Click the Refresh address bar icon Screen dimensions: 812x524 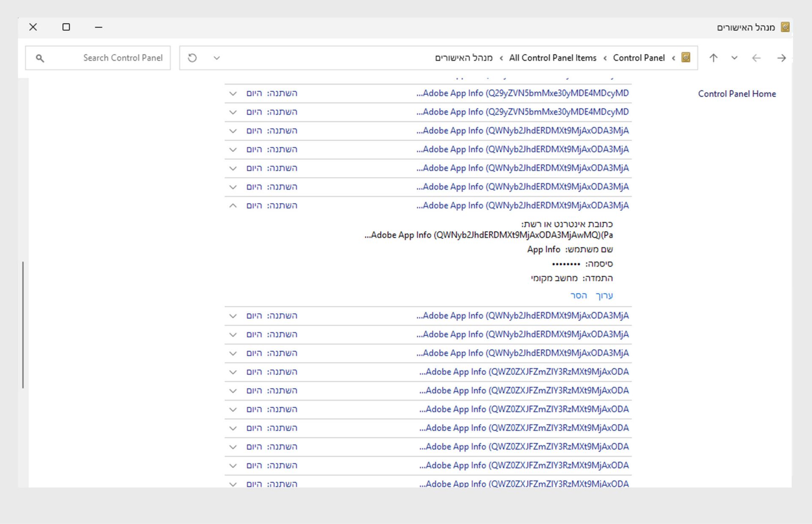tap(192, 58)
